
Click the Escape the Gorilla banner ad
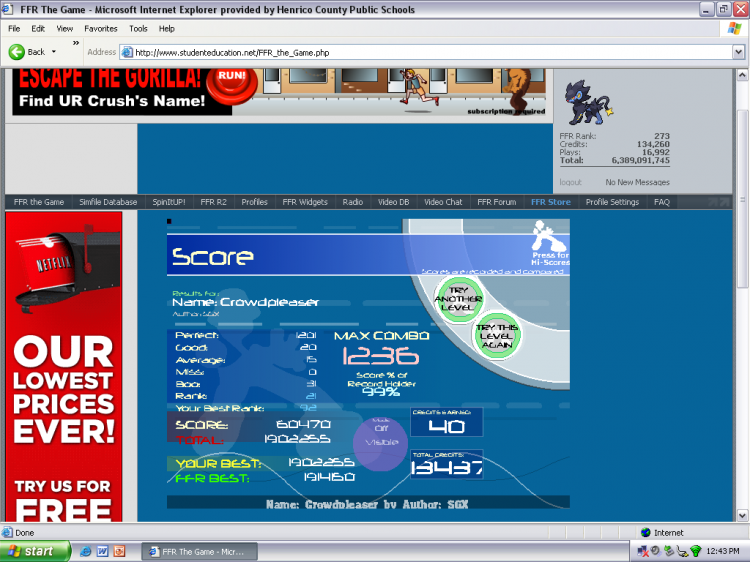pos(279,92)
